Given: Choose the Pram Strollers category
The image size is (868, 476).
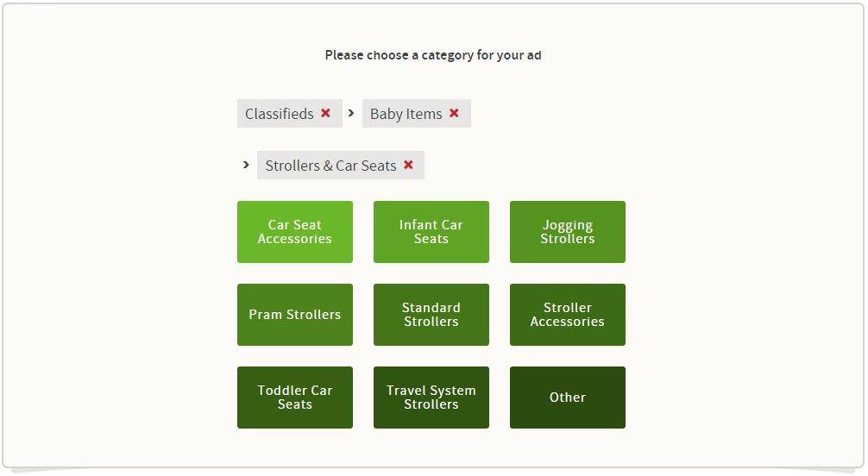Looking at the screenshot, I should [x=295, y=315].
